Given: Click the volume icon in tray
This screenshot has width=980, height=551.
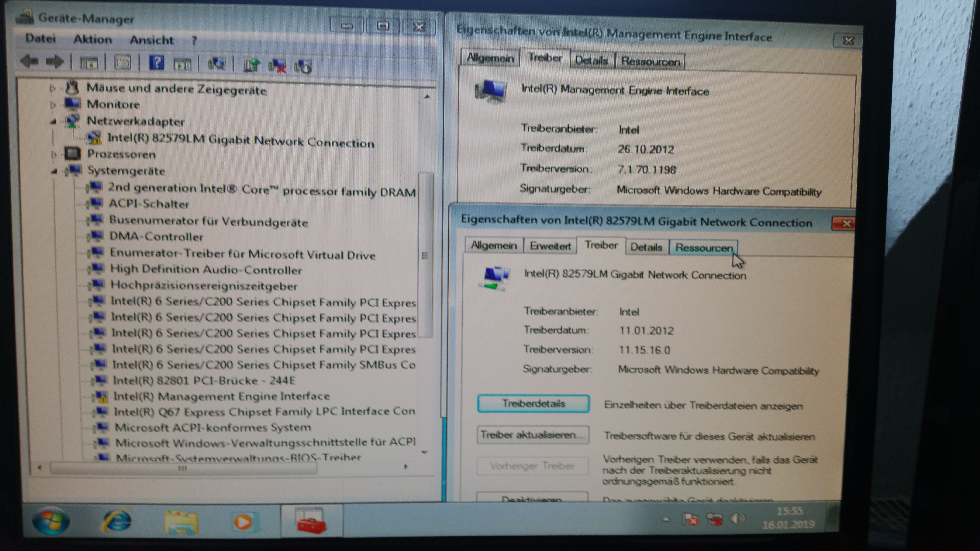Looking at the screenshot, I should pos(737,519).
